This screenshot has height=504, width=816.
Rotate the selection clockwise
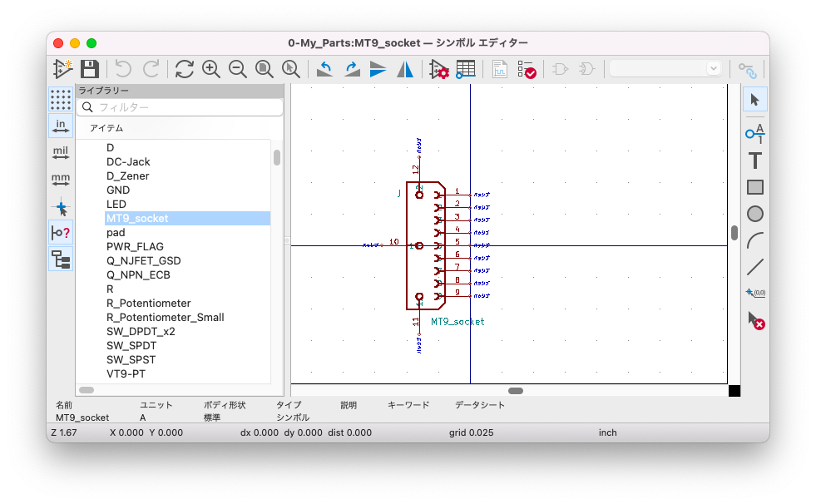(x=352, y=69)
